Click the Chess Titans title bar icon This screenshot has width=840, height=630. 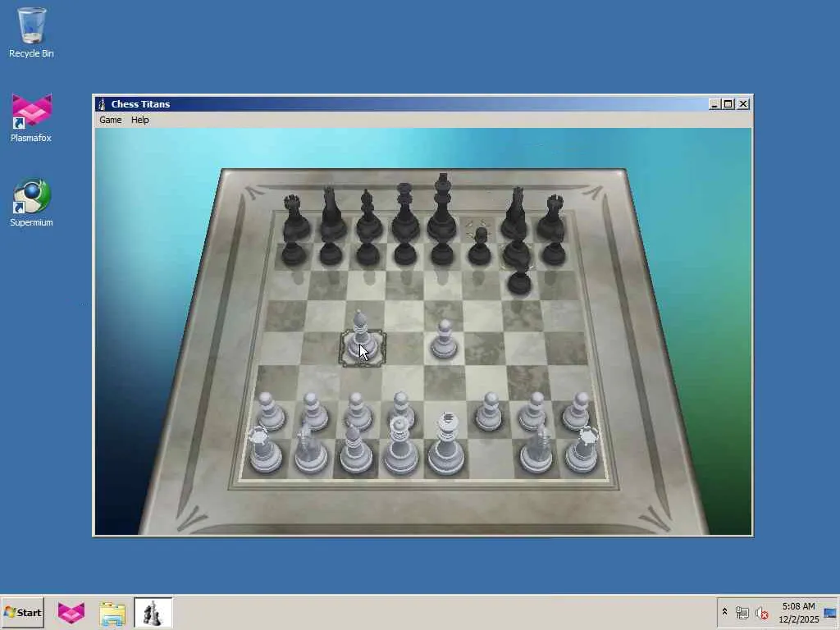point(102,104)
